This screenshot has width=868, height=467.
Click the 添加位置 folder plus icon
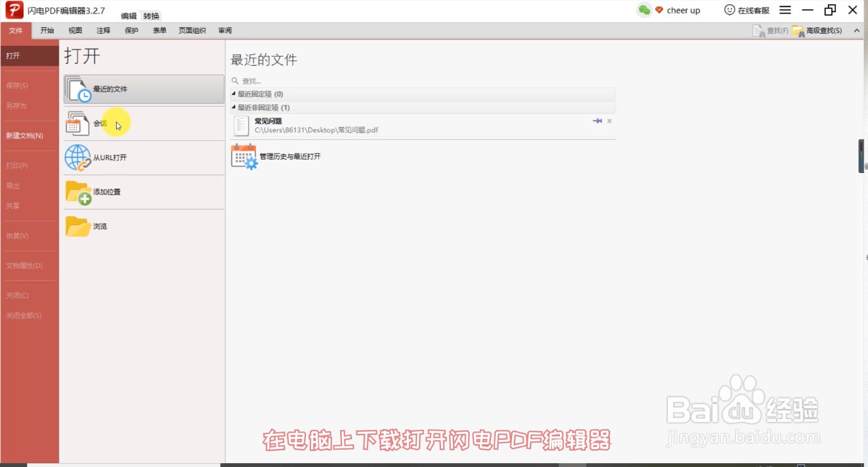[x=79, y=193]
